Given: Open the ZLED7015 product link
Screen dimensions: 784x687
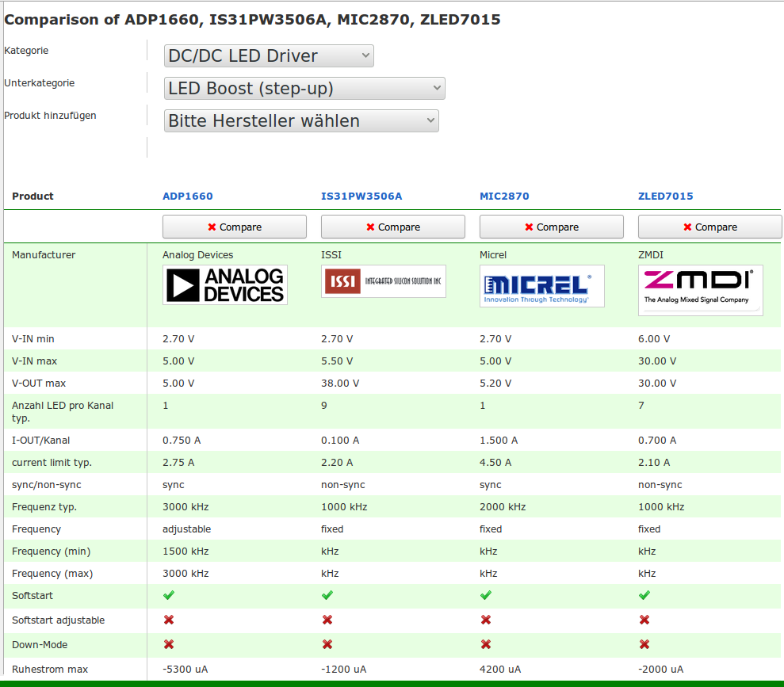Looking at the screenshot, I should (x=666, y=197).
